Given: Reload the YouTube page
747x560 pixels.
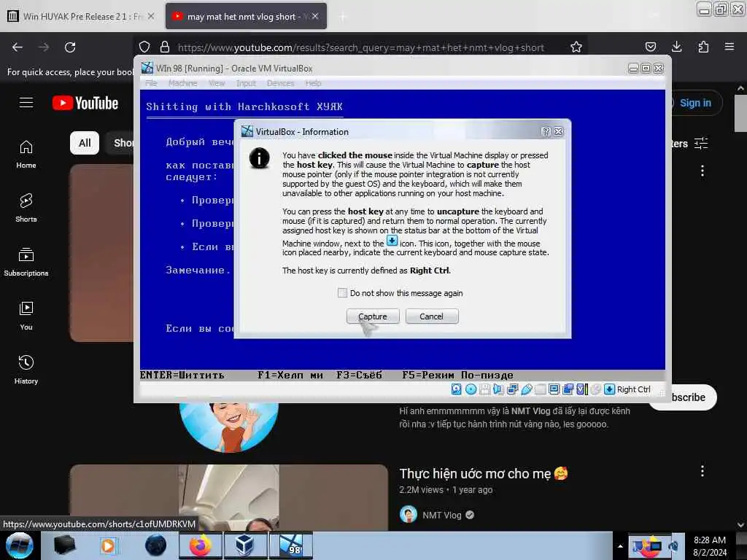Looking at the screenshot, I should click(x=70, y=47).
